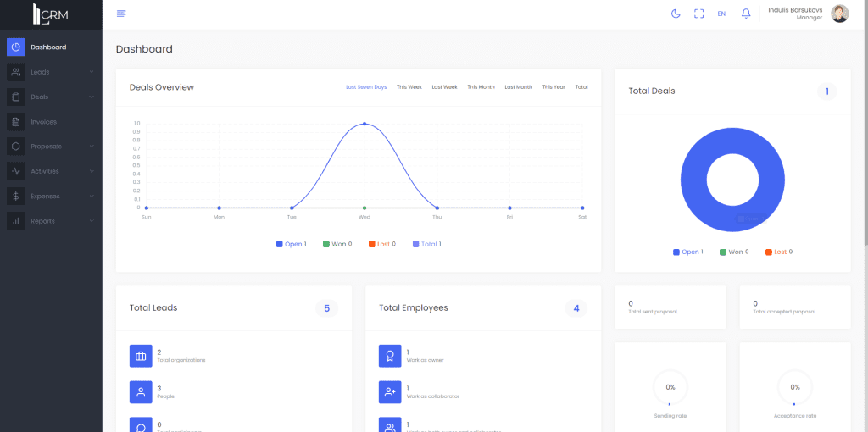Enter fullscreen mode via top bar icon
This screenshot has width=868, height=432.
[x=698, y=14]
